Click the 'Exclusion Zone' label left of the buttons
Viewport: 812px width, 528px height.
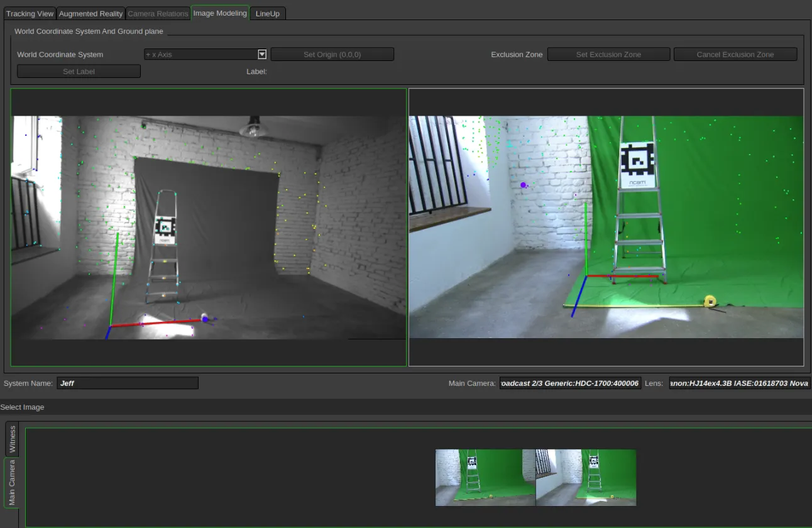(x=517, y=55)
